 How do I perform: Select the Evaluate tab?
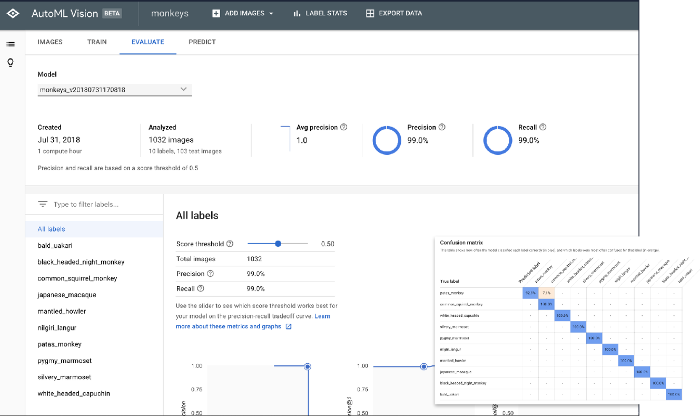coord(148,42)
